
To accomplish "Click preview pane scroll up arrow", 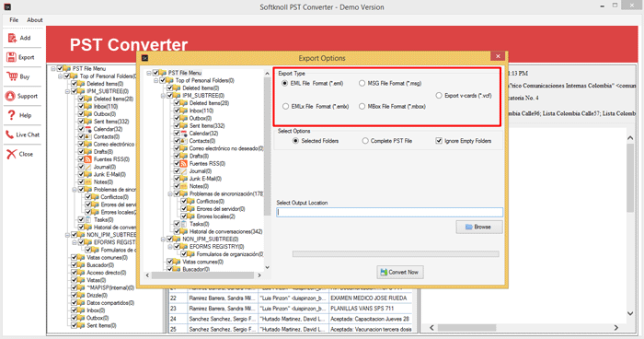I will click(x=630, y=138).
